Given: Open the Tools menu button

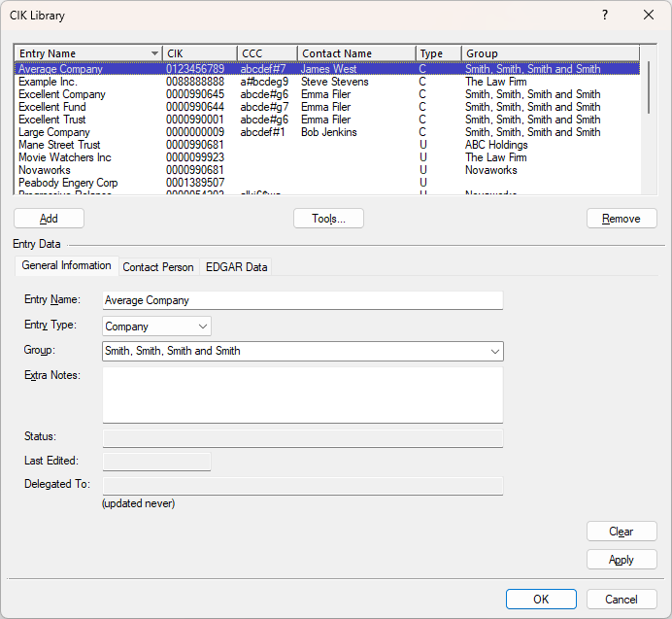Looking at the screenshot, I should [328, 219].
